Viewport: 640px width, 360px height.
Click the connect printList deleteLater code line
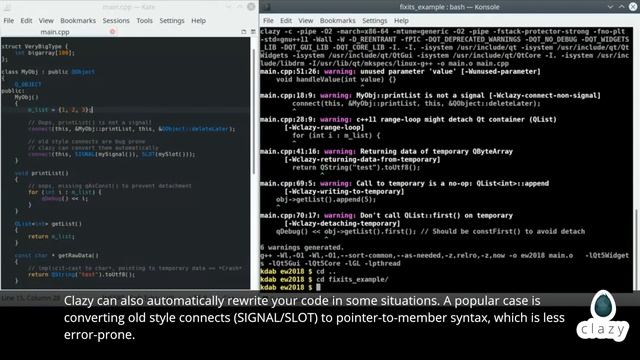[x=131, y=129]
